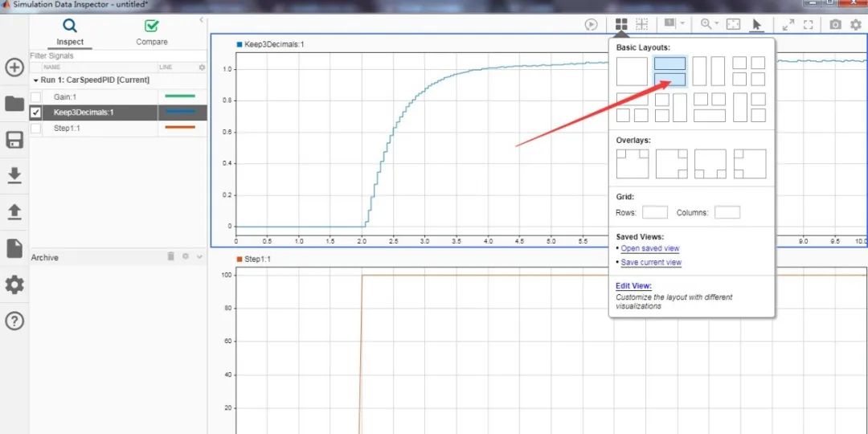Click the NAME column header
Viewport: 868px width, 434px height.
[x=52, y=67]
